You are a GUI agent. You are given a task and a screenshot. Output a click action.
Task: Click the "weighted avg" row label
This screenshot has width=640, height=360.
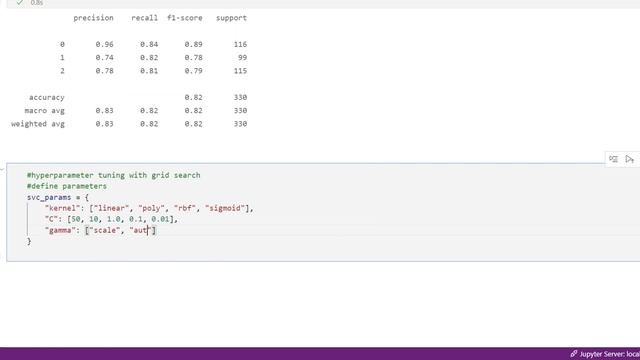(38, 124)
